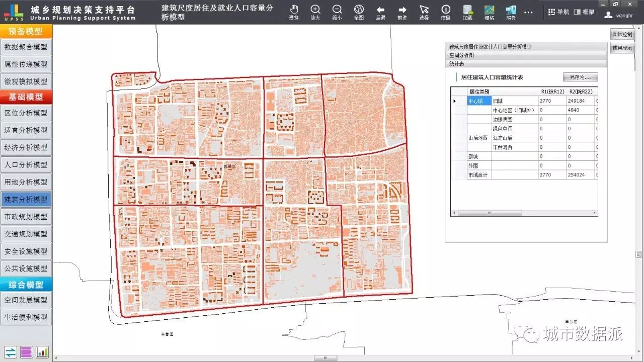Open the 生活便利模型 model
The height and width of the screenshot is (362, 644).
(26, 317)
